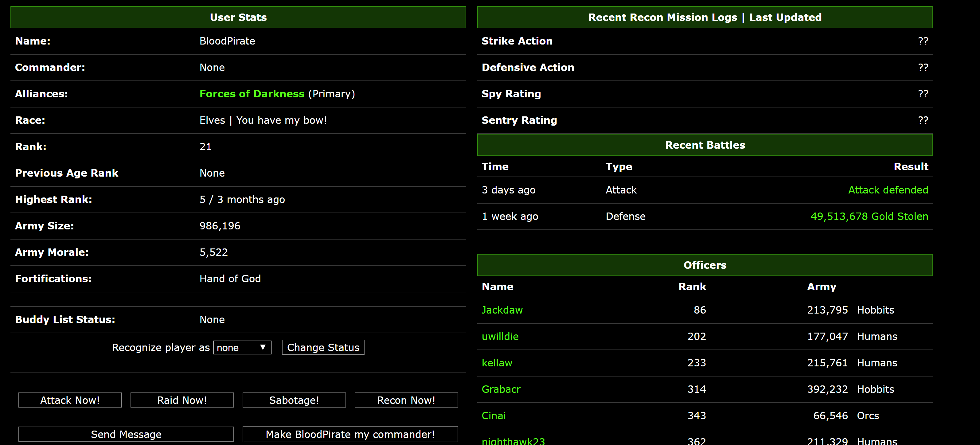The width and height of the screenshot is (980, 445).
Task: Click Jackdaw's army count '213,795'
Action: click(827, 310)
